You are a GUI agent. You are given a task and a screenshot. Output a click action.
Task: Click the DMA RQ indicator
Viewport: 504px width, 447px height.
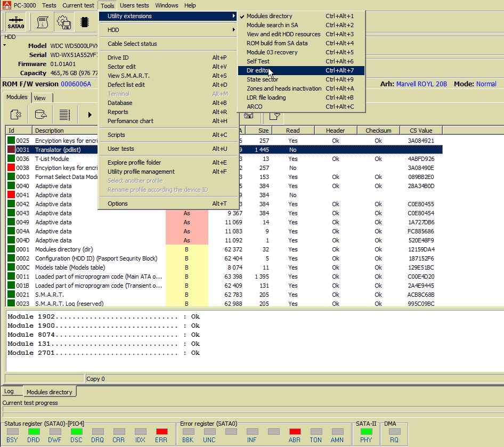(394, 432)
